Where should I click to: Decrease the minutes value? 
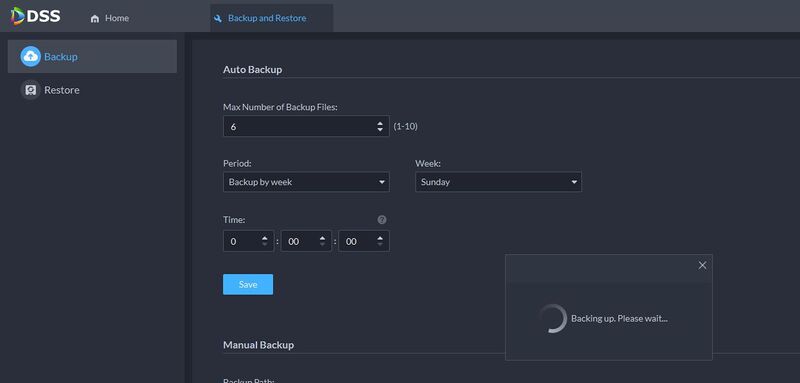click(322, 244)
